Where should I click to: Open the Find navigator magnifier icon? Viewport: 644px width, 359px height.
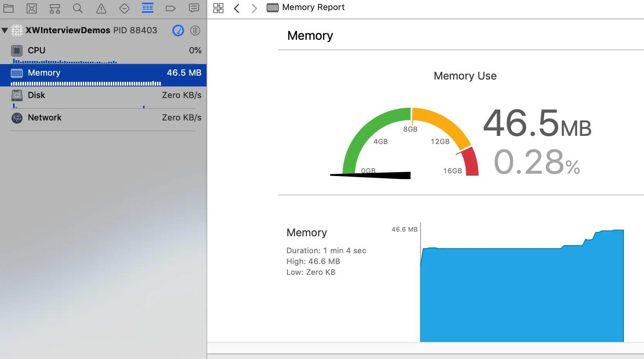[x=78, y=8]
